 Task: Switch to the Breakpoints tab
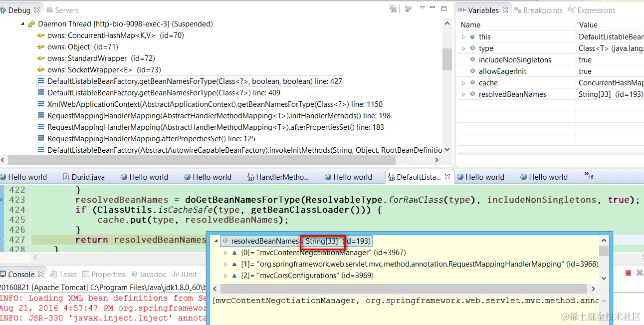tap(539, 10)
